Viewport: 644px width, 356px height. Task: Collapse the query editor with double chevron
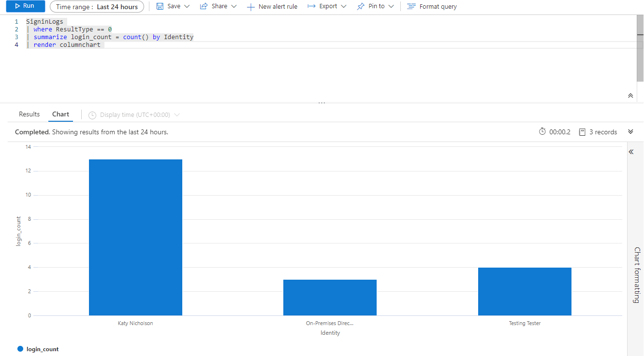click(630, 96)
